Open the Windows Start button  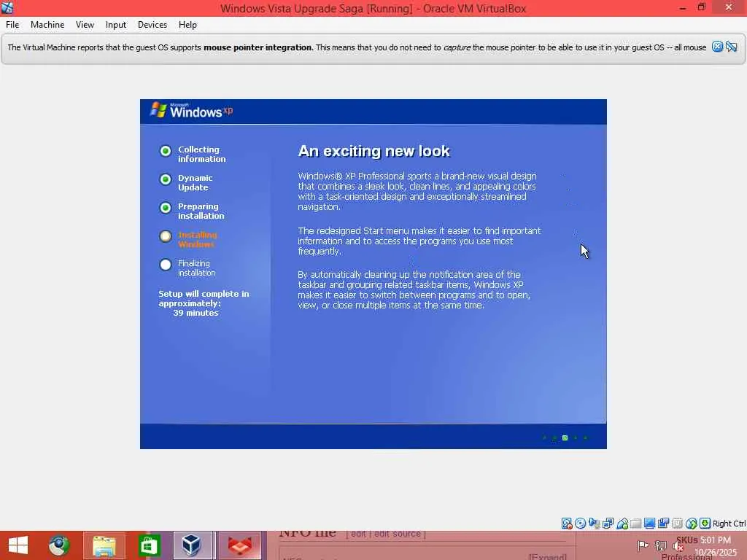click(x=18, y=545)
